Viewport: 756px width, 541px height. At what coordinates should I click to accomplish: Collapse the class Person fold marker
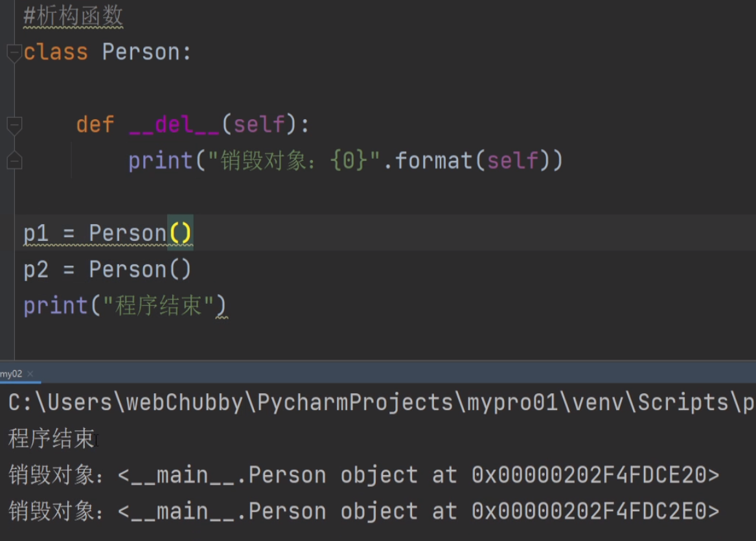(14, 52)
